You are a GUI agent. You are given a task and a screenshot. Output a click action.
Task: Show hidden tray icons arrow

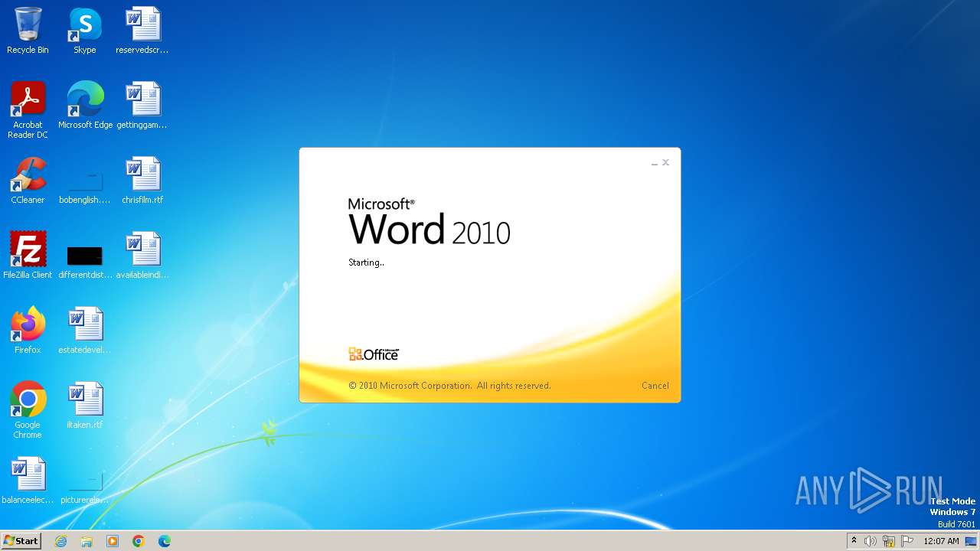tap(854, 541)
